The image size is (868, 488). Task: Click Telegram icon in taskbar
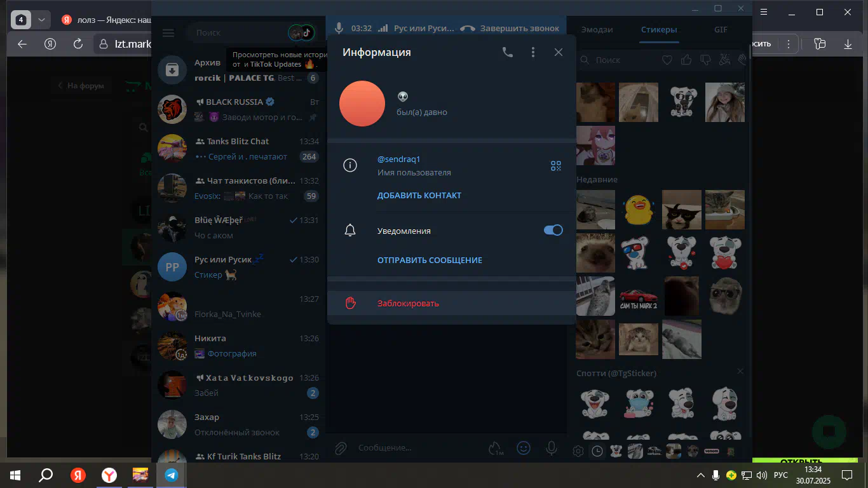pos(172,475)
